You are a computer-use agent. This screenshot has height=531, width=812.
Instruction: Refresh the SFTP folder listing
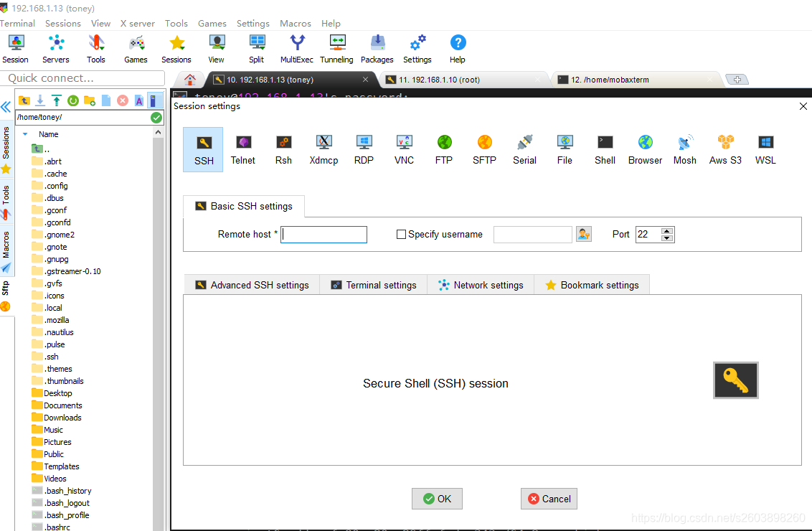73,100
